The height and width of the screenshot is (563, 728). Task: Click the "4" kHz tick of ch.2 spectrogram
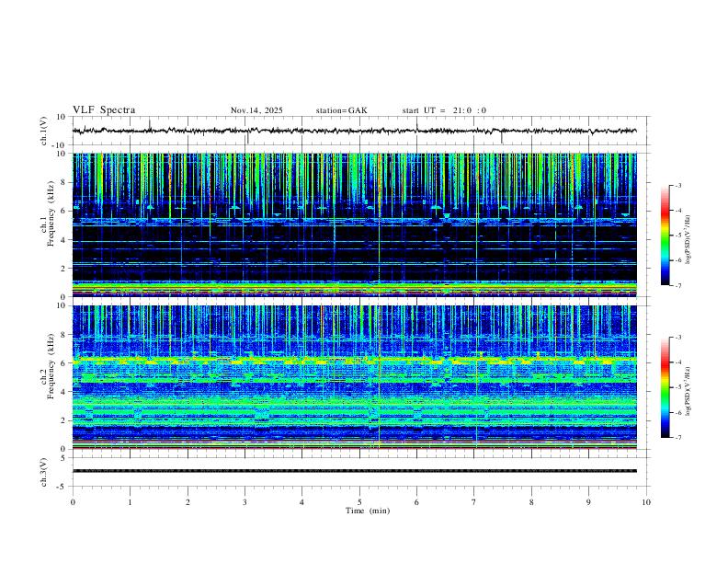click(63, 392)
